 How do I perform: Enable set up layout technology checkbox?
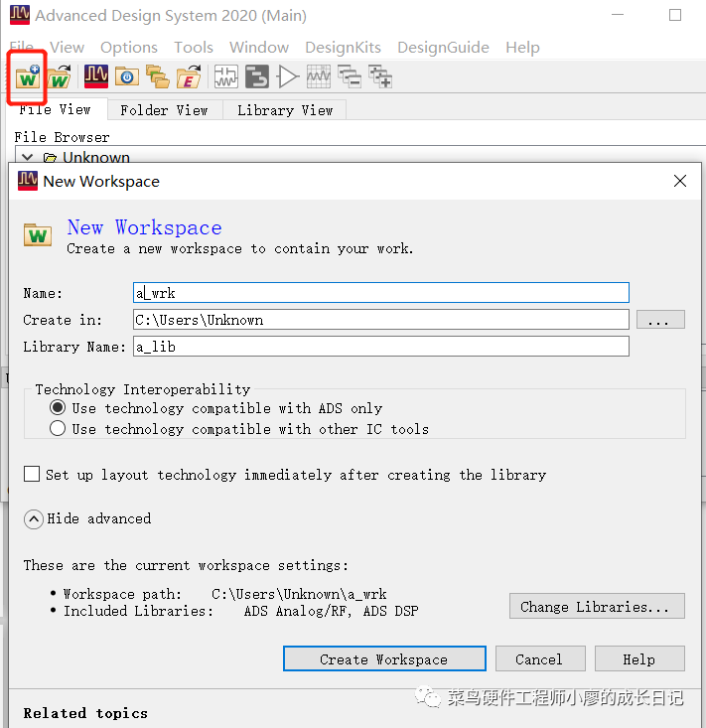pos(32,474)
